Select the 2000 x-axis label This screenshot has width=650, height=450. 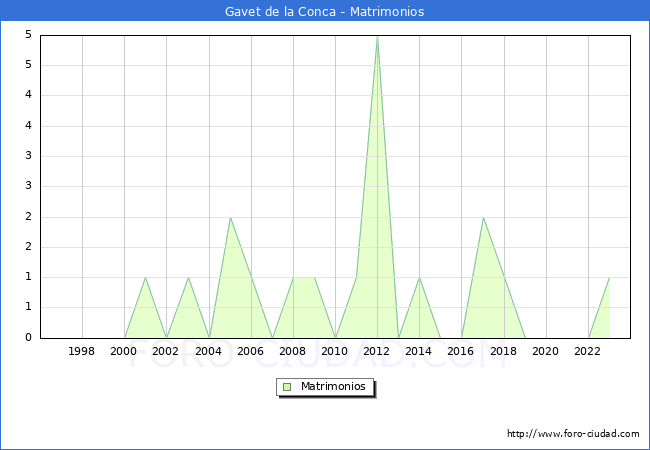124,351
